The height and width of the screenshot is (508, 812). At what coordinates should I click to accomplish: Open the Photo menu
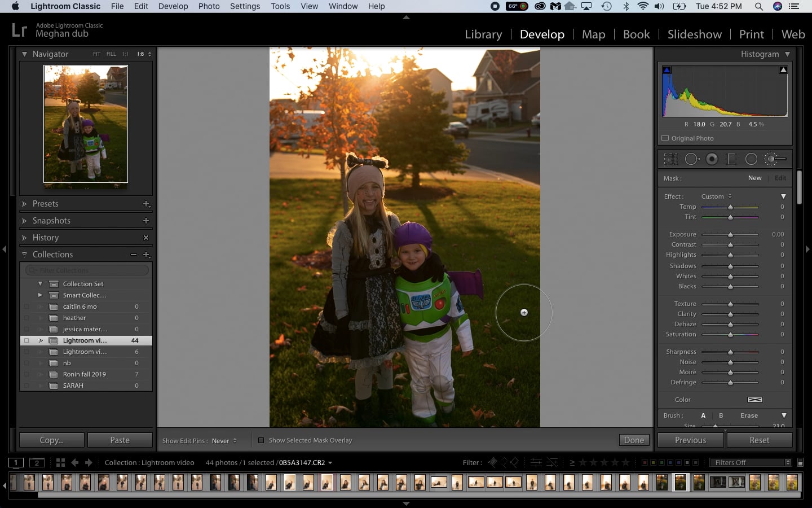[x=209, y=6]
